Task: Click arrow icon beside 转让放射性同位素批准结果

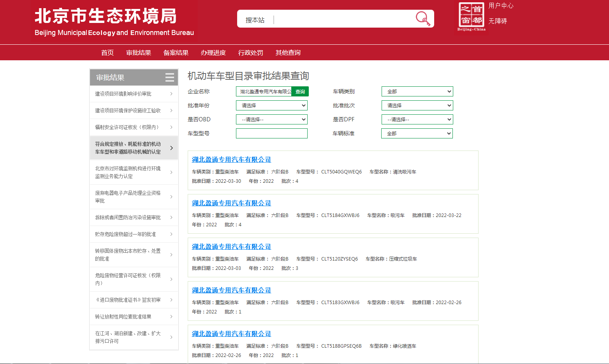Action: pos(171,317)
